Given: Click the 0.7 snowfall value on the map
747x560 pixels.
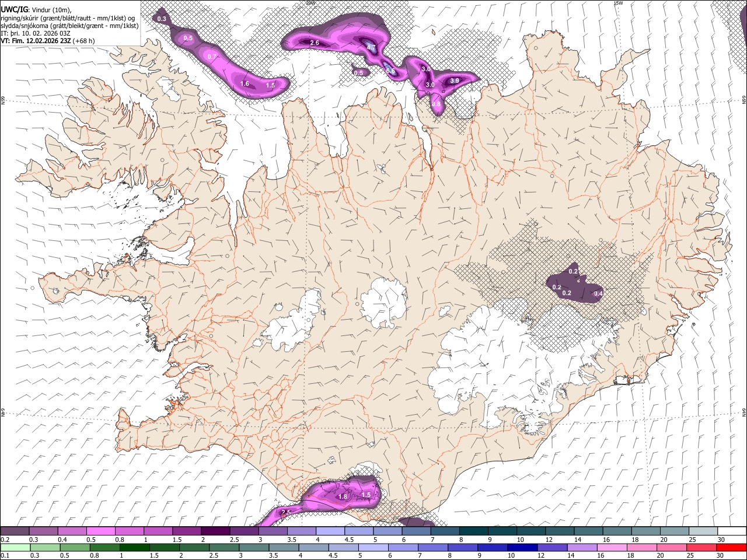Looking at the screenshot, I should (211, 57).
